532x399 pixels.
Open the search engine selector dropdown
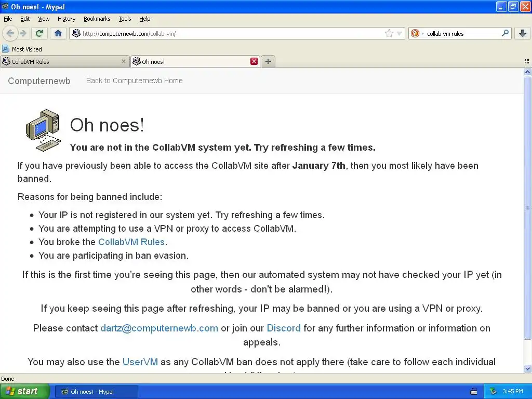(417, 33)
